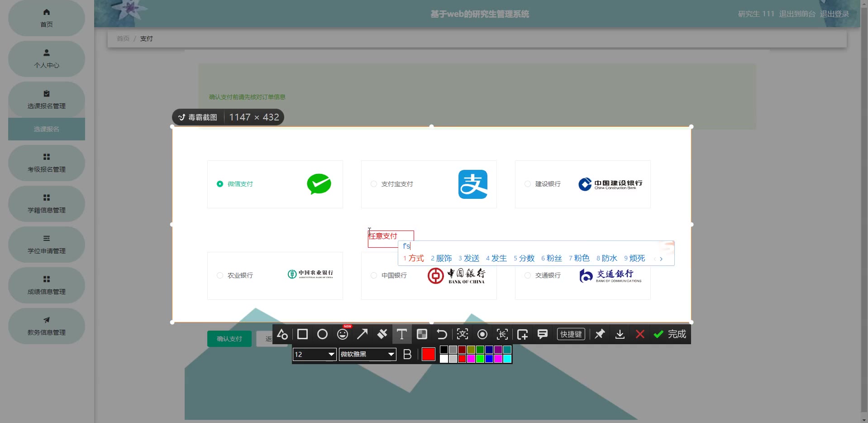Select the highlighter marker tool
Image resolution: width=868 pixels, height=423 pixels.
click(x=382, y=334)
